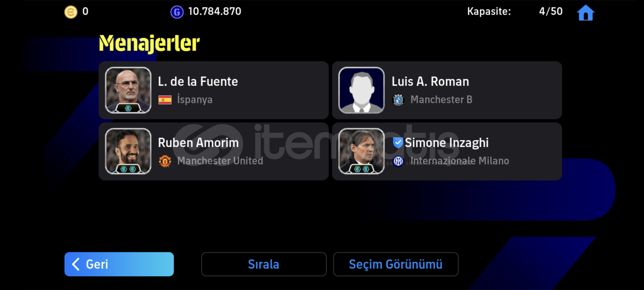Open Simone Inzaghi manager portrait
This screenshot has height=290, width=644.
tap(362, 151)
